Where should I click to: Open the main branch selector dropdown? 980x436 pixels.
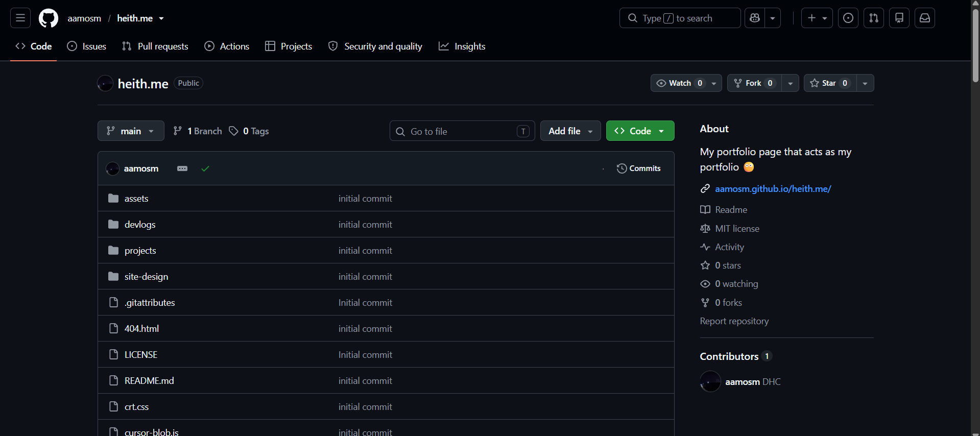coord(131,131)
